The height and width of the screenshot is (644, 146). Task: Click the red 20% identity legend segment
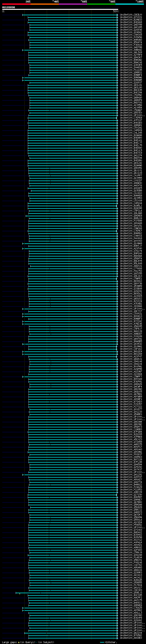pos(16,4)
